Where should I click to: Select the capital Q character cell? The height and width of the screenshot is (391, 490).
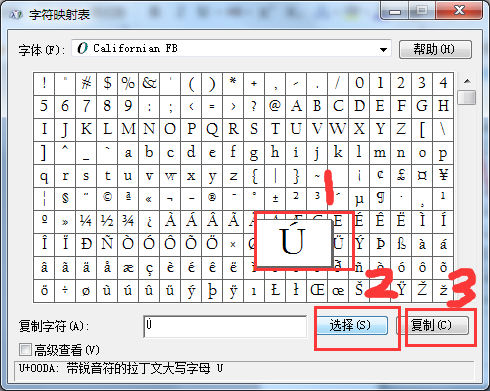click(212, 129)
